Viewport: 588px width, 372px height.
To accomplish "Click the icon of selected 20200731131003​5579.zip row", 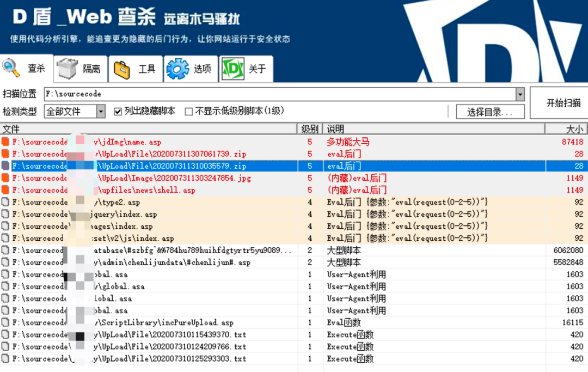I will pos(5,166).
